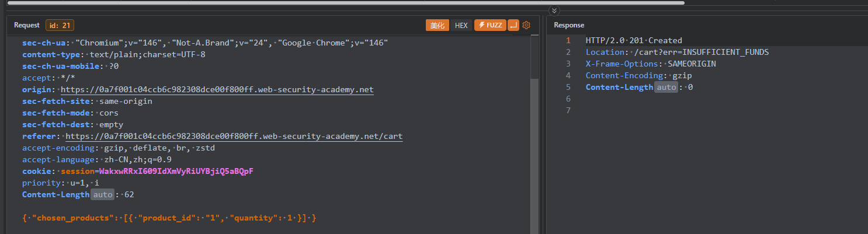The height and width of the screenshot is (234, 868).
Task: Open the referer cart URL link
Action: click(234, 137)
